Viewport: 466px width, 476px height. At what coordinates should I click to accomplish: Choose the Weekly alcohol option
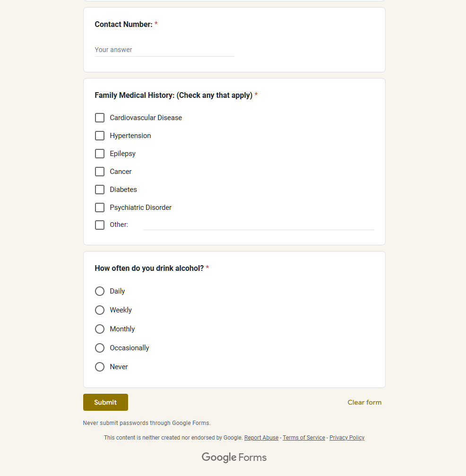(x=100, y=310)
